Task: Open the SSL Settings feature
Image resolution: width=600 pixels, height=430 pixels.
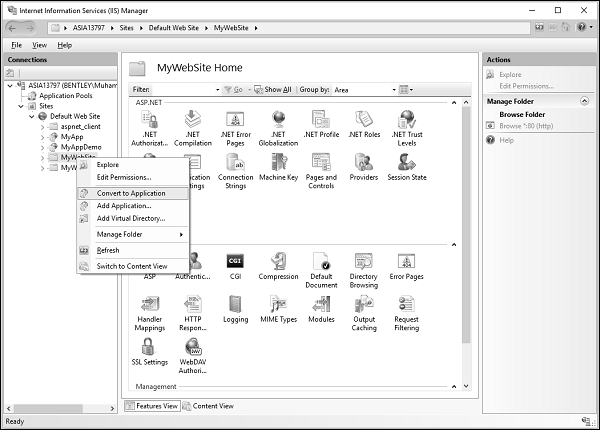Action: pos(150,352)
